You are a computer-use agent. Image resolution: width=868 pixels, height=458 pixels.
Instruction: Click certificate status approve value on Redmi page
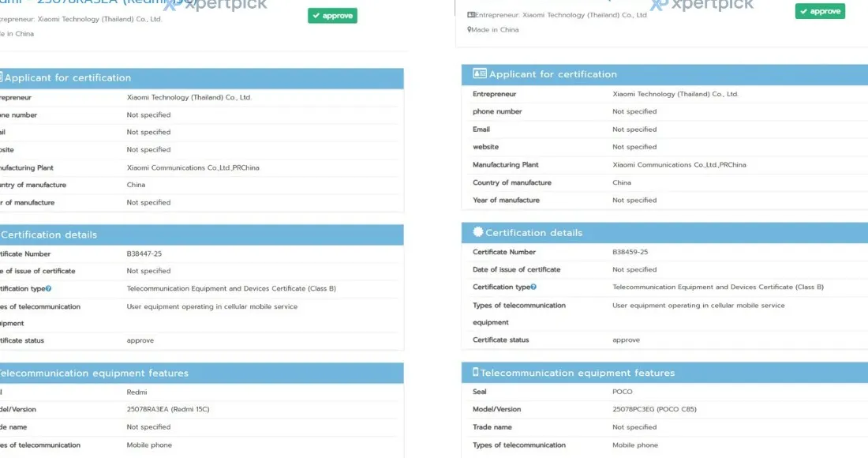[140, 340]
